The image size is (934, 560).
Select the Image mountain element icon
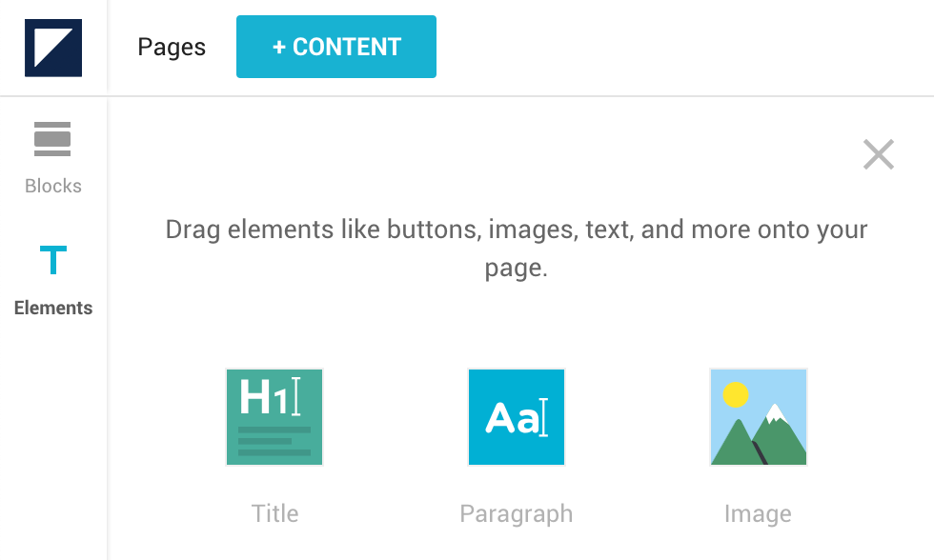(x=759, y=416)
